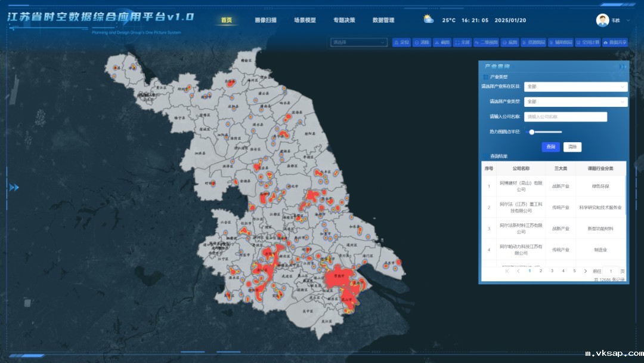Screen dimensions: 644x363
Task: Go to page 3 of results
Action: click(552, 271)
